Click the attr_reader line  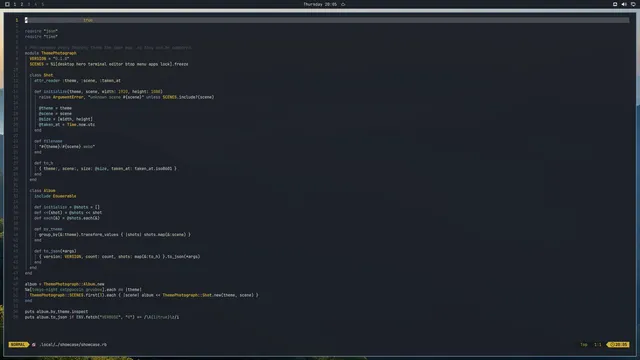[77, 80]
